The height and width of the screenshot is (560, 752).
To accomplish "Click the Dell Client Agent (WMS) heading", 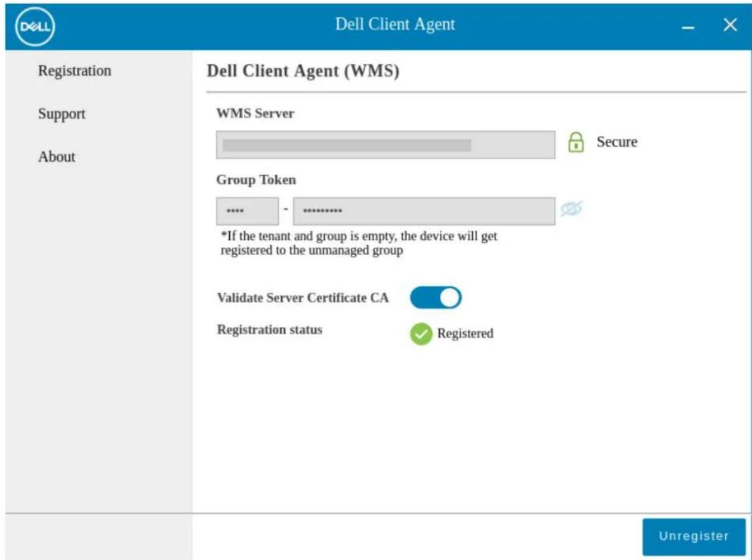I will click(x=303, y=72).
